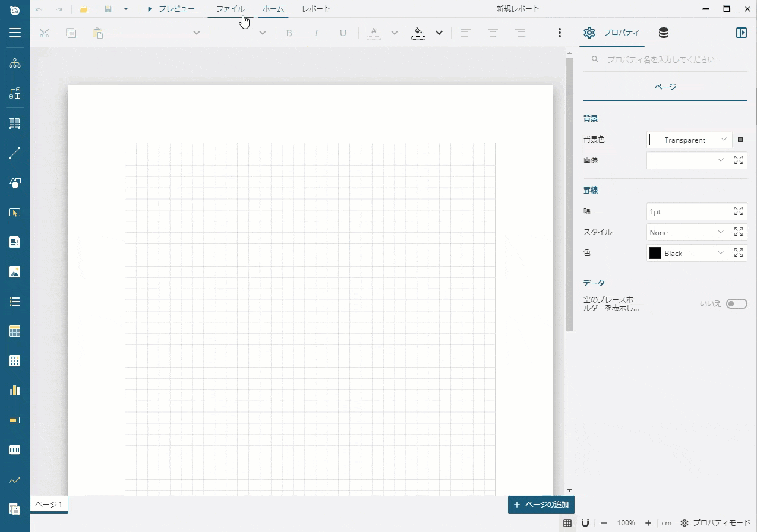Image resolution: width=757 pixels, height=532 pixels.
Task: Click the more options vertical dots
Action: point(559,33)
